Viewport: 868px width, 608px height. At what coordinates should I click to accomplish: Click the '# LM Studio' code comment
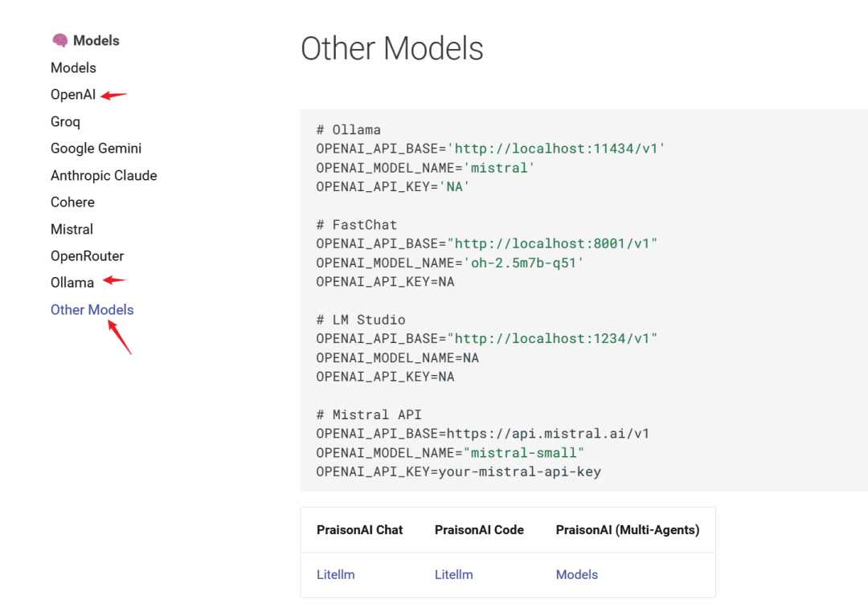(x=360, y=320)
